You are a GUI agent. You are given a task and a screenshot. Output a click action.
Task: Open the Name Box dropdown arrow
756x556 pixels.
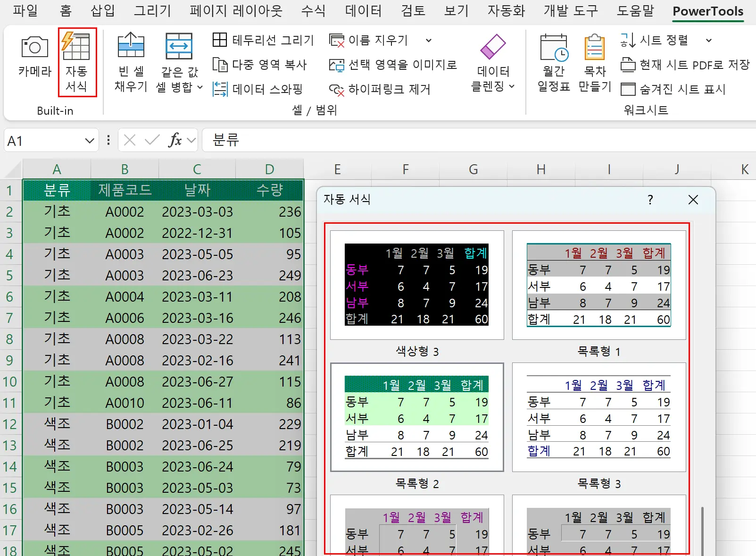tap(90, 140)
